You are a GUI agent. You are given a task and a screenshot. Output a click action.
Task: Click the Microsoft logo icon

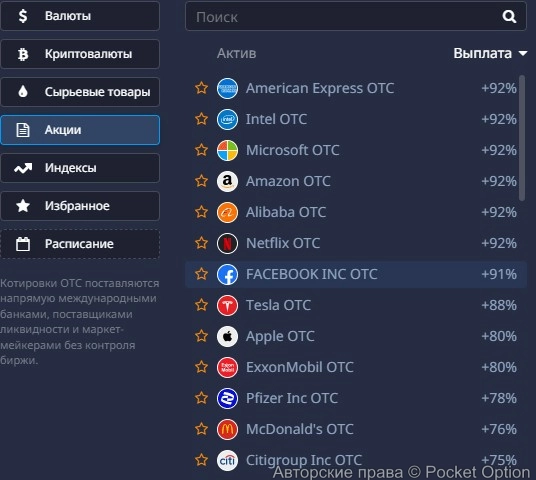click(x=227, y=150)
